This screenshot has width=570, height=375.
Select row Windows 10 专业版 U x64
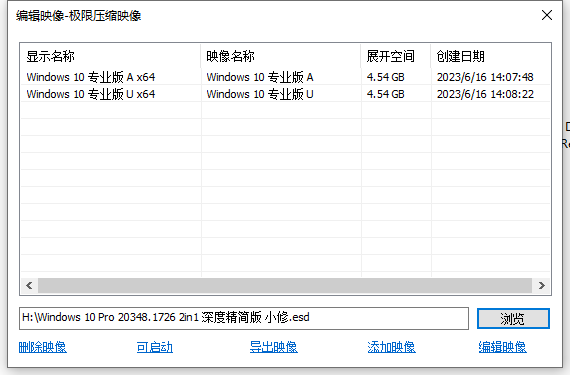point(285,94)
